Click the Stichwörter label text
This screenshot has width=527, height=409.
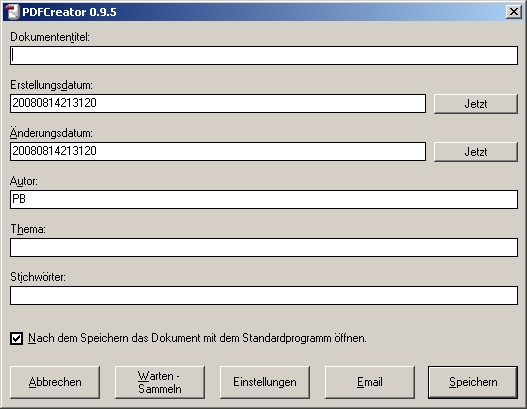click(38, 277)
